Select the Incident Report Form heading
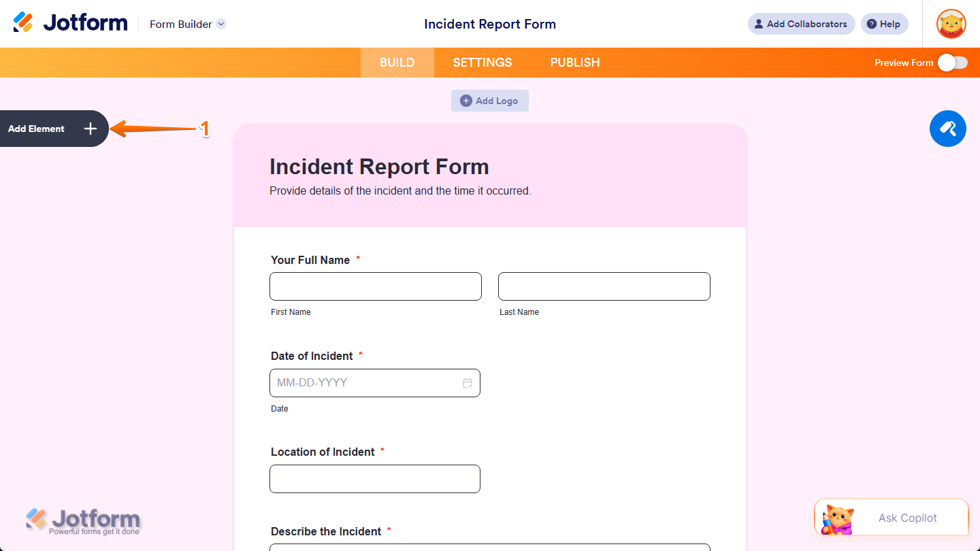The image size is (980, 551). 379,167
